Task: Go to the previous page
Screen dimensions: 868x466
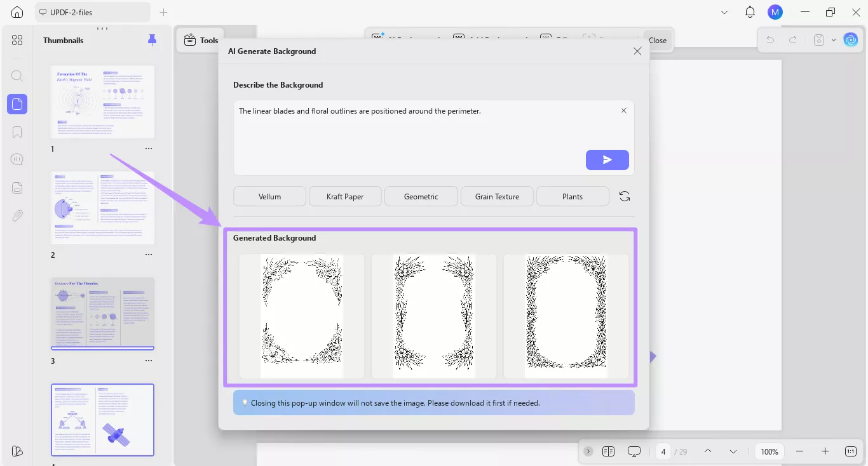Action: pyautogui.click(x=707, y=451)
